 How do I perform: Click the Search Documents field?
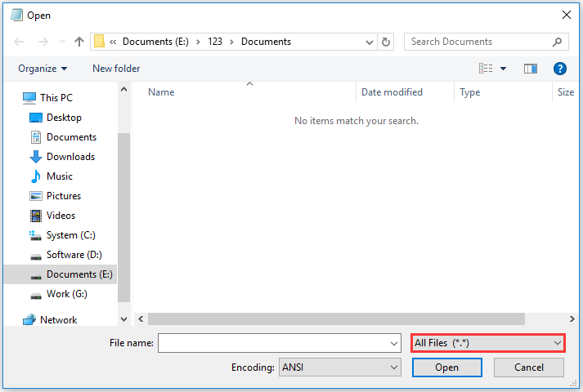(487, 42)
